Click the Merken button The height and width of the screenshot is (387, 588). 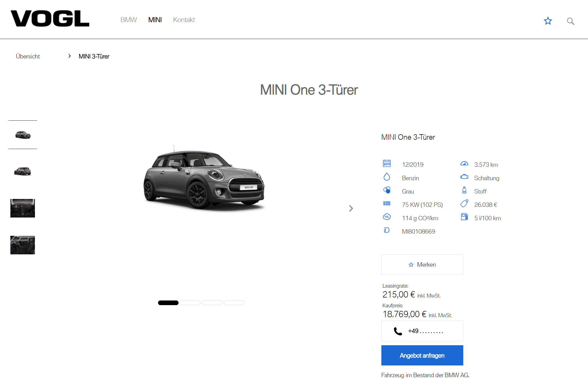coord(422,264)
